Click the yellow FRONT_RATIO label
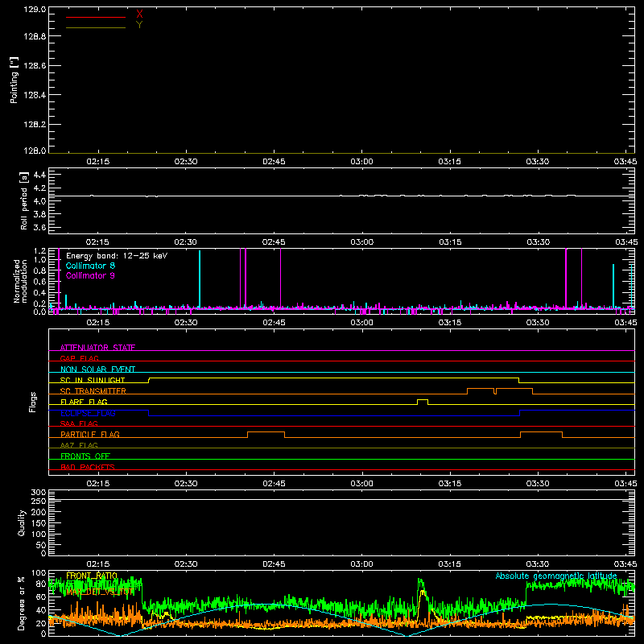 (92, 576)
